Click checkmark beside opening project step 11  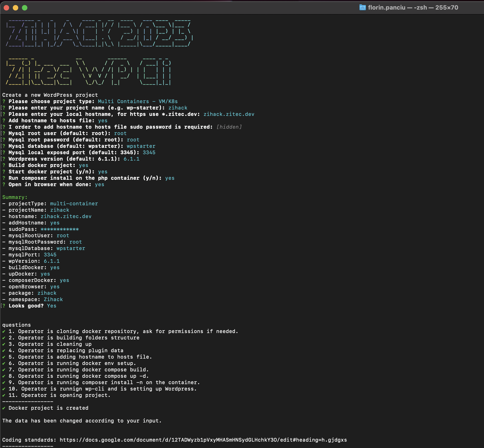[4, 395]
